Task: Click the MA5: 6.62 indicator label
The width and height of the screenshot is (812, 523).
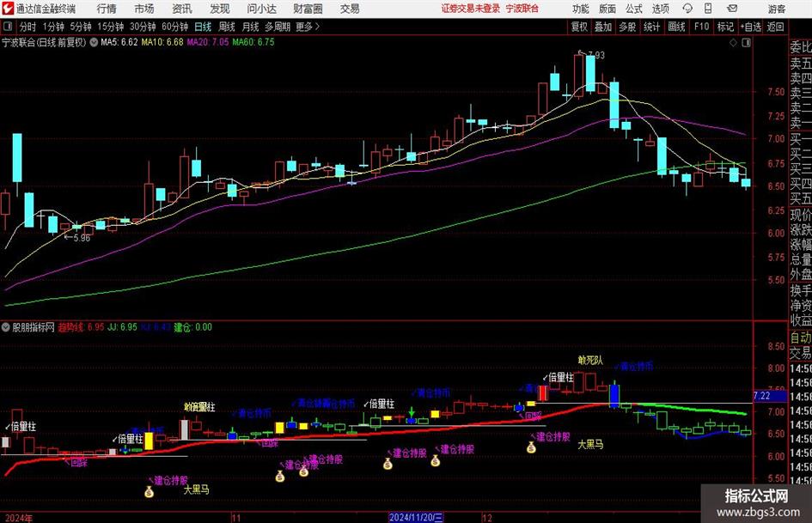Action: [119, 42]
